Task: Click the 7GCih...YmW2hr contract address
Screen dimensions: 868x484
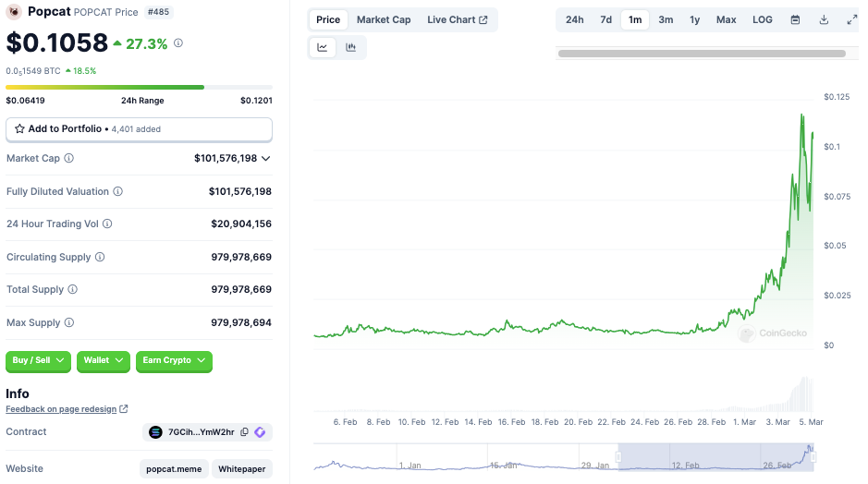Action: [x=201, y=432]
